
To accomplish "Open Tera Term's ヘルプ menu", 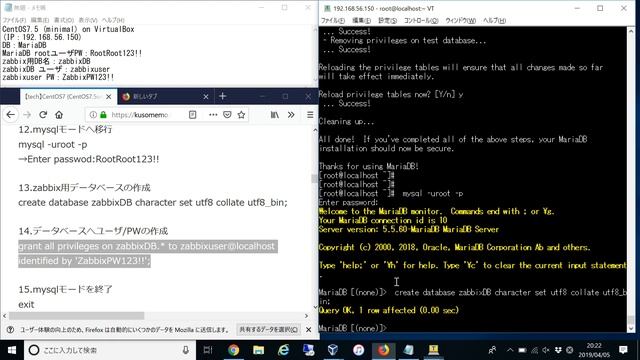I will tap(494, 20).
